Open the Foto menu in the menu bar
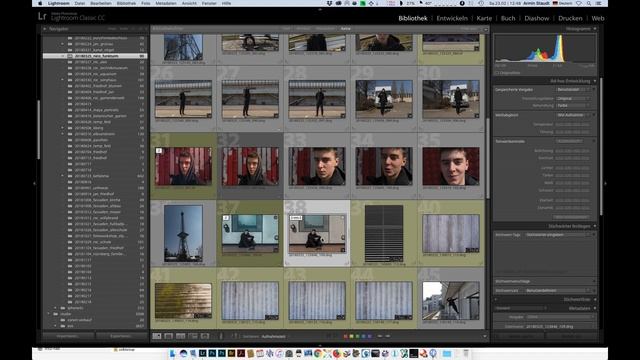Image resolution: width=640 pixels, height=360 pixels. [x=145, y=3]
